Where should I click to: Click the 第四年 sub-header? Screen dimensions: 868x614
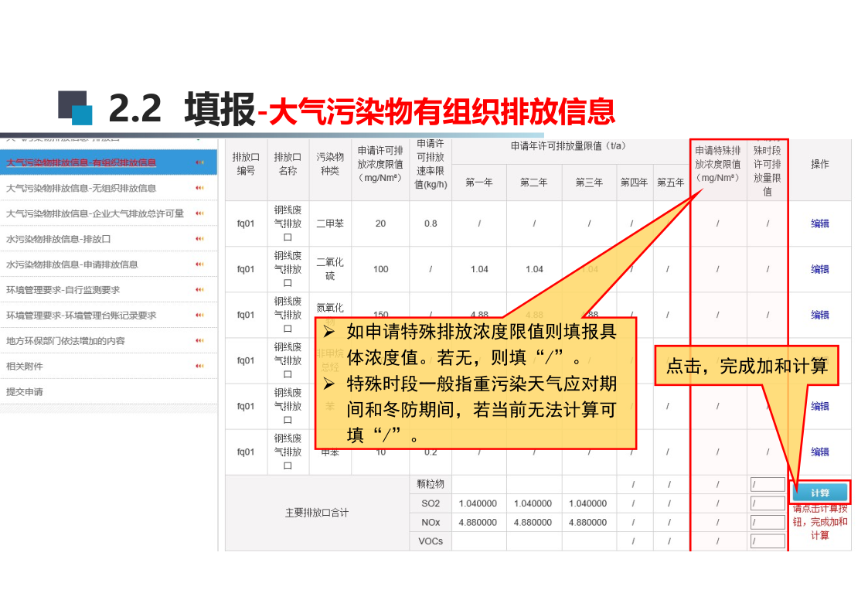pyautogui.click(x=635, y=182)
